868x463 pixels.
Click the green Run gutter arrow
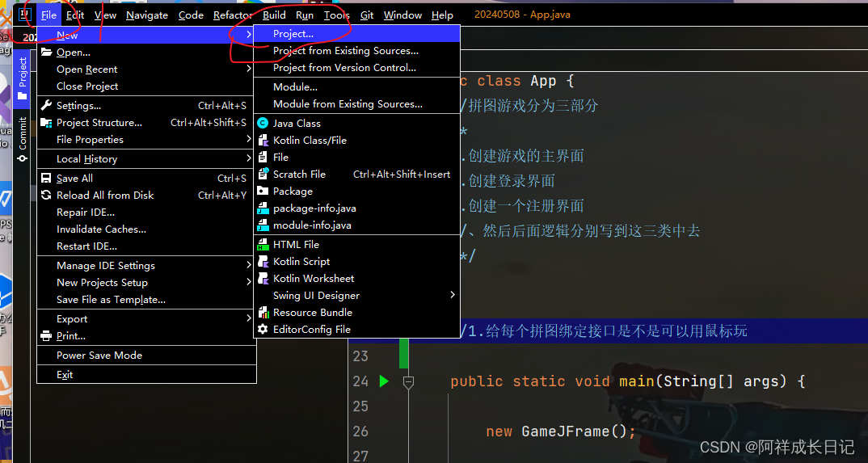pyautogui.click(x=384, y=381)
